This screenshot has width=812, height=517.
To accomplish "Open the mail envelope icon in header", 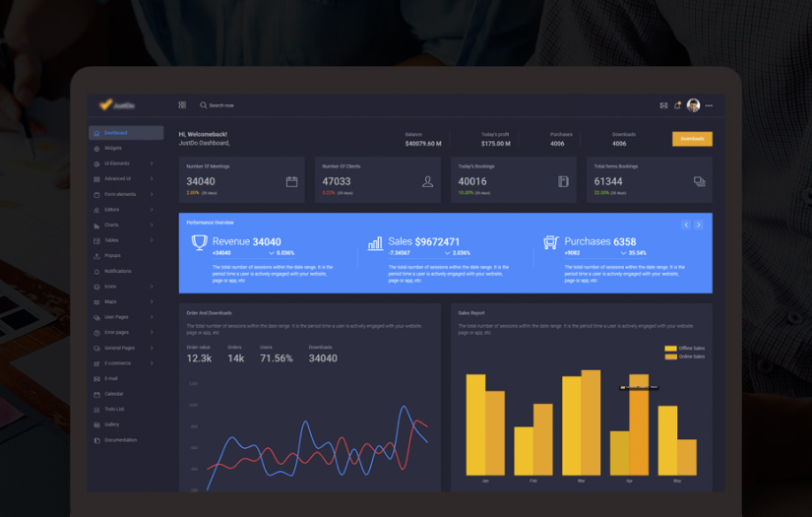I will pos(663,105).
